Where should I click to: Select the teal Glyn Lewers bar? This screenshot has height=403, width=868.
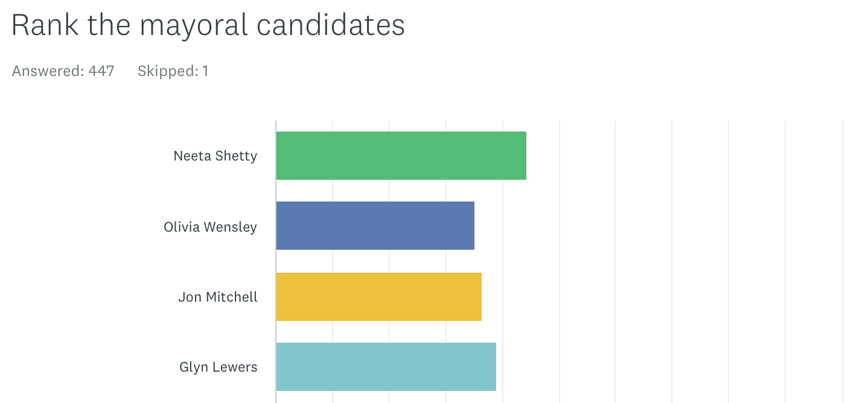(x=386, y=367)
